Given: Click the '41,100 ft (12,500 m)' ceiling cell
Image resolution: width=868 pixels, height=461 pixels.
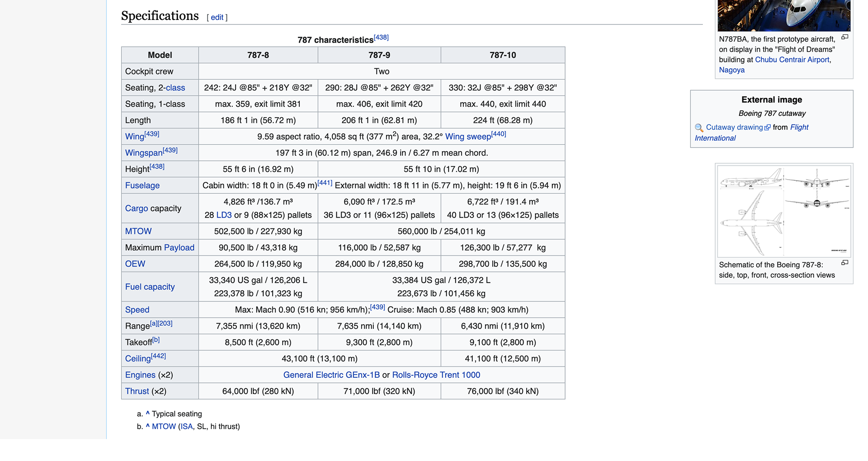Looking at the screenshot, I should pos(503,359).
